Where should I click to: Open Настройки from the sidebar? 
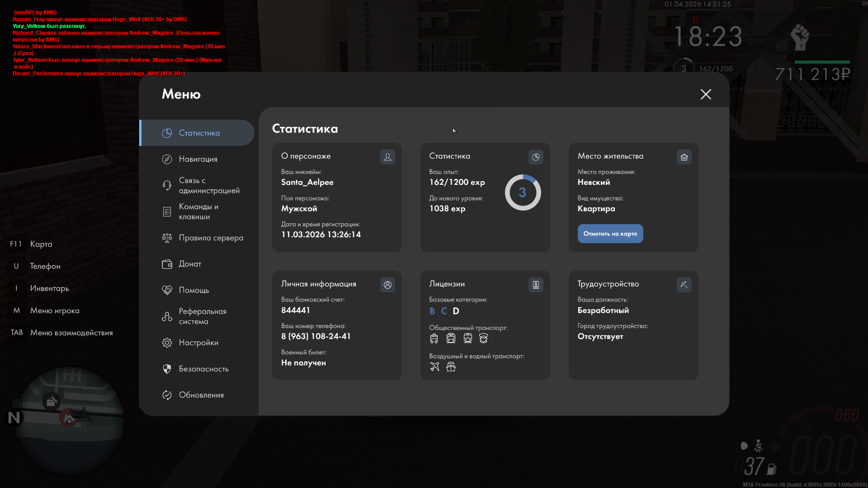(x=198, y=343)
